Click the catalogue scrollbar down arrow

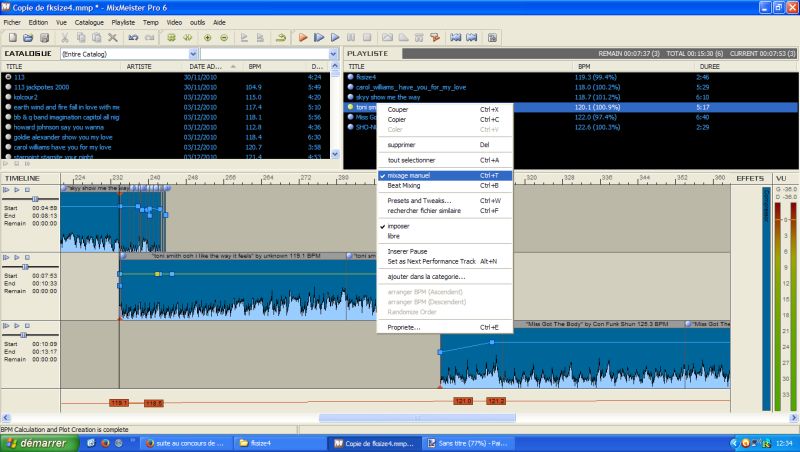click(335, 154)
